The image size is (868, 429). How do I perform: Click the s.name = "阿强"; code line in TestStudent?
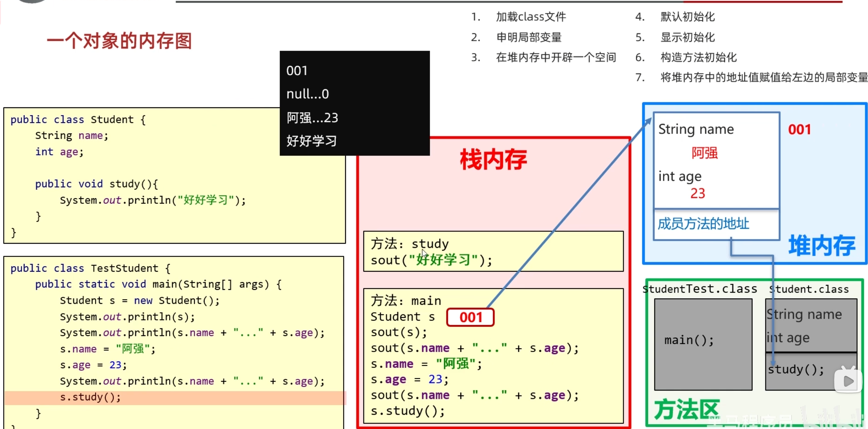[108, 349]
